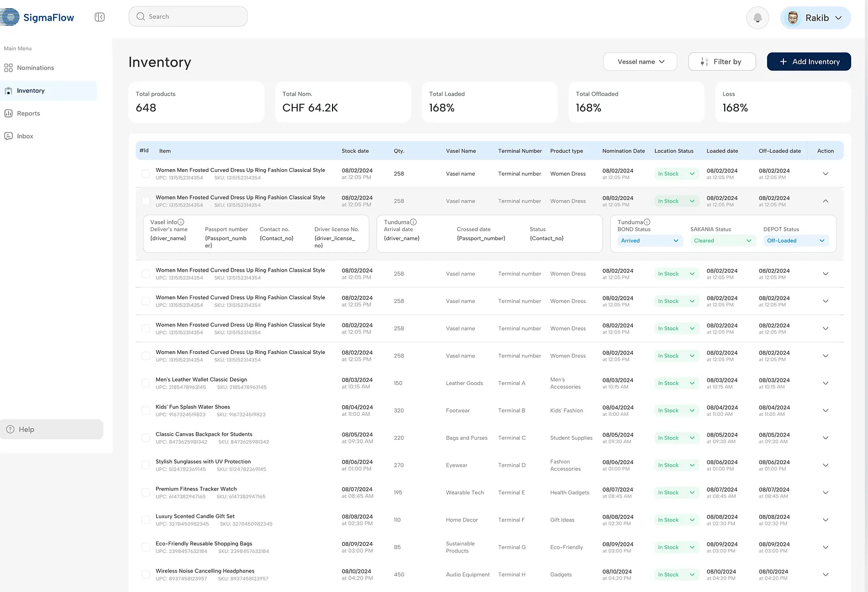Image resolution: width=868 pixels, height=592 pixels.
Task: Open the BOND Status Arrived dropdown
Action: (650, 241)
